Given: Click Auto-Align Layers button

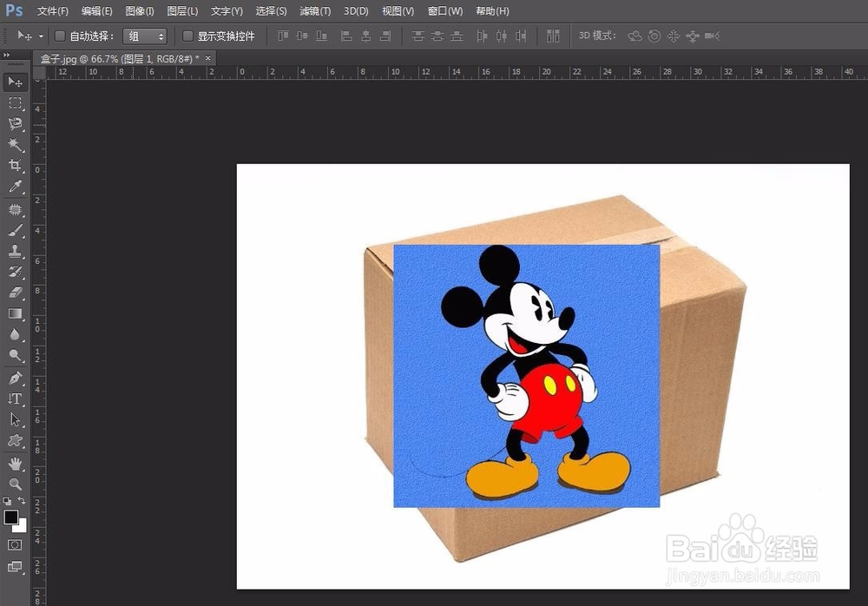Looking at the screenshot, I should point(553,36).
